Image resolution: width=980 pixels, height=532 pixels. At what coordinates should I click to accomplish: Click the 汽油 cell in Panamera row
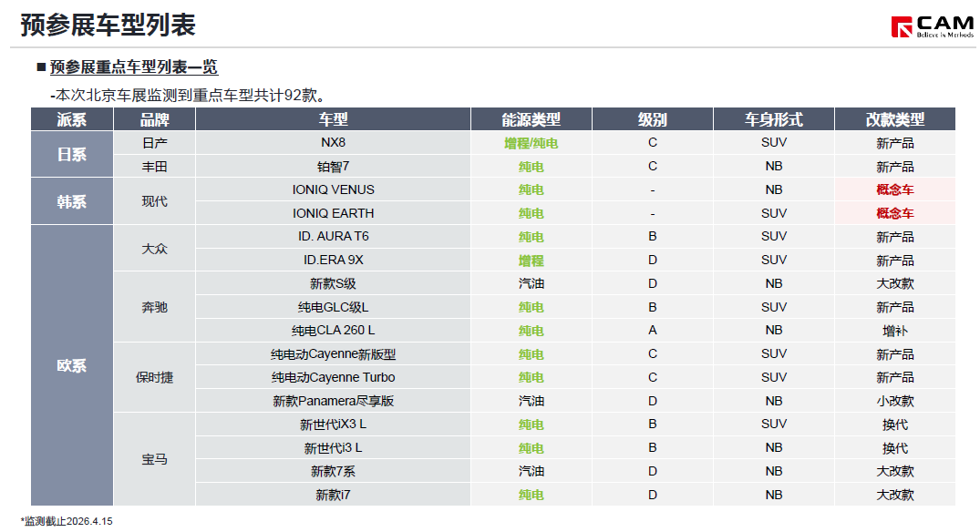point(531,401)
